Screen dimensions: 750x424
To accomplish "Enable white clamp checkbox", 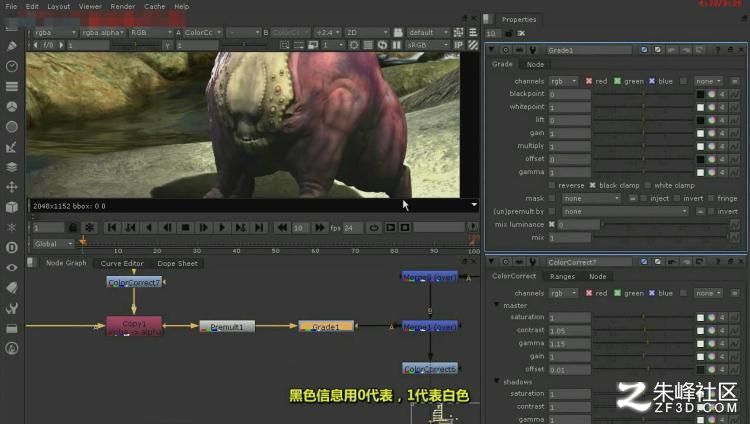I will click(x=648, y=185).
